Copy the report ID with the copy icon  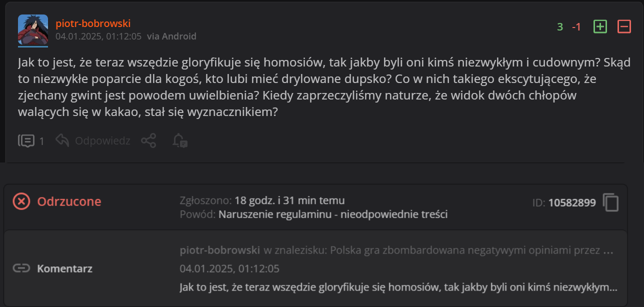tap(611, 202)
